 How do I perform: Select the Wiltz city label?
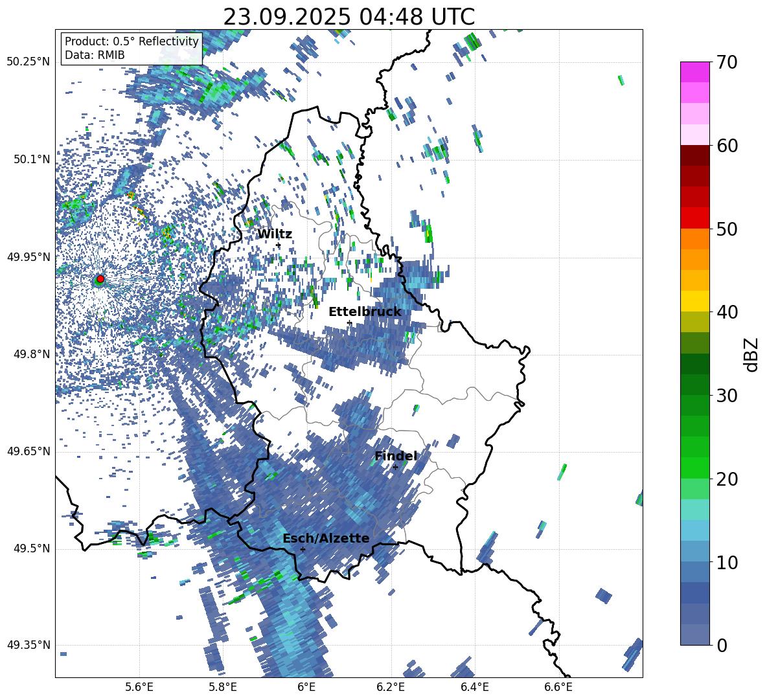point(275,234)
